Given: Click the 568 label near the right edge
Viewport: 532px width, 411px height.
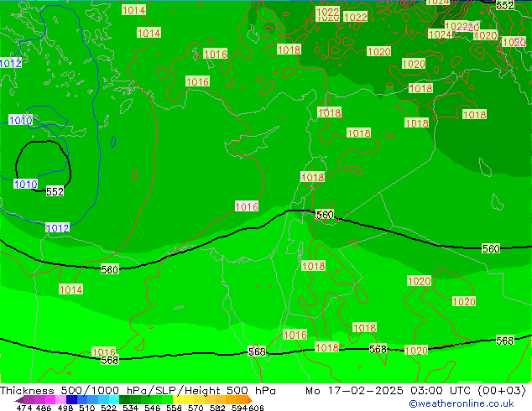Looking at the screenshot, I should coord(505,341).
